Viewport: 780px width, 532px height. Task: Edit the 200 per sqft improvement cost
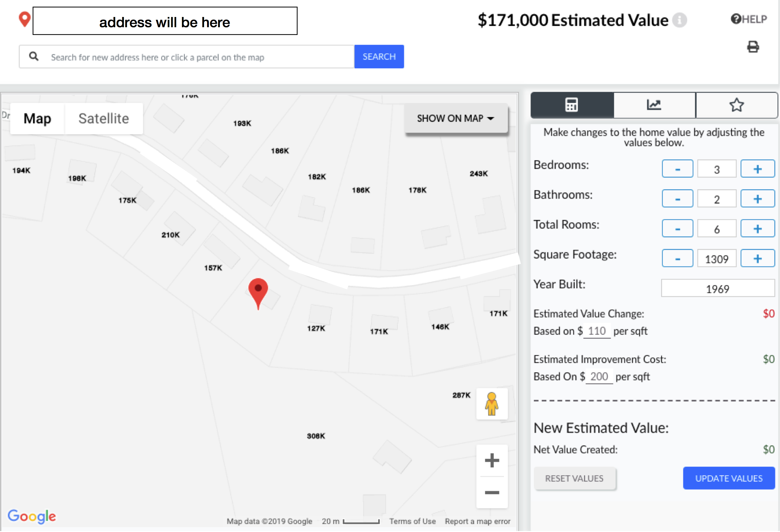[x=599, y=377]
